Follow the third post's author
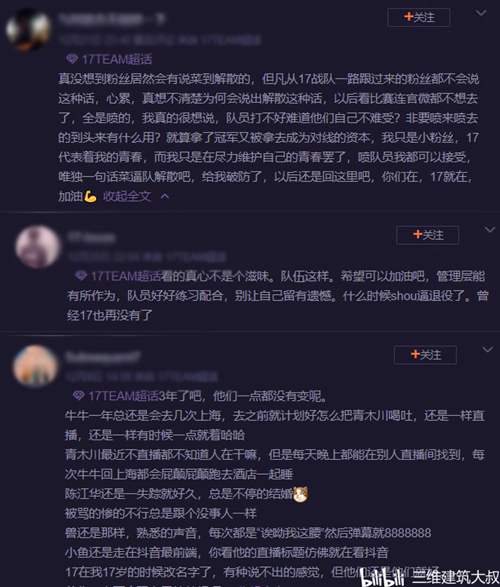The width and height of the screenshot is (500, 587). 425,355
